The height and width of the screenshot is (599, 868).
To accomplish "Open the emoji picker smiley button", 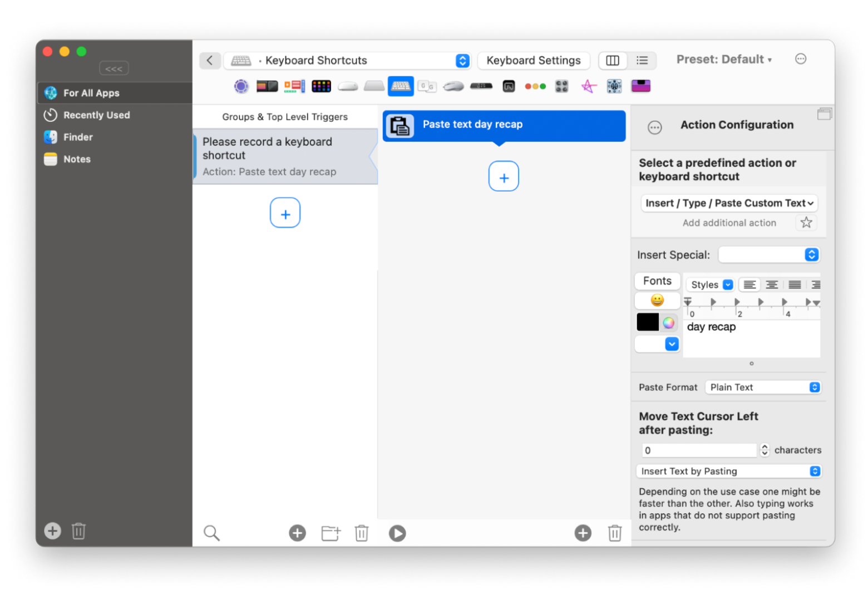I will (x=657, y=301).
